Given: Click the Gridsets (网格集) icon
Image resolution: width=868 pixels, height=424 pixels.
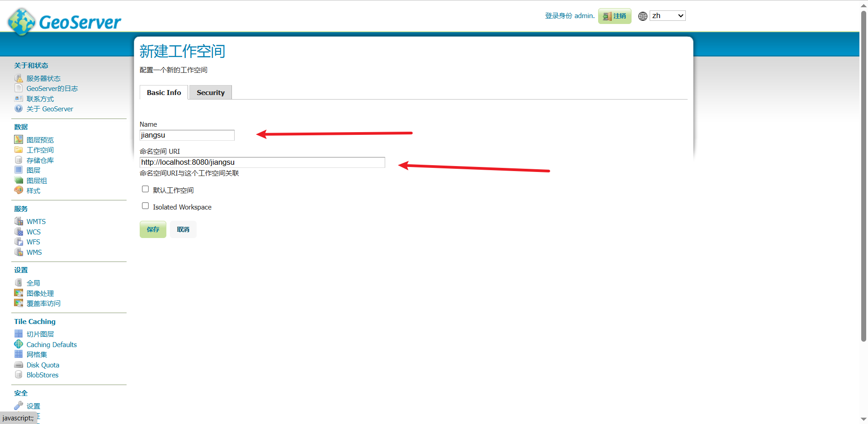Looking at the screenshot, I should 19,354.
